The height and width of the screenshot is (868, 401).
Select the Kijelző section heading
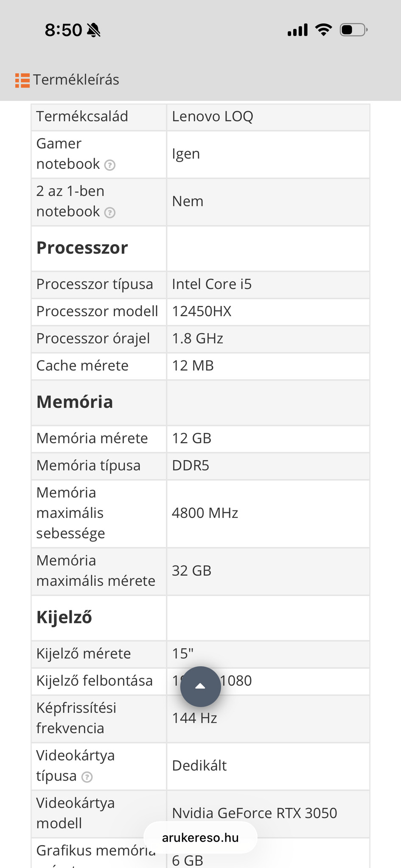64,618
